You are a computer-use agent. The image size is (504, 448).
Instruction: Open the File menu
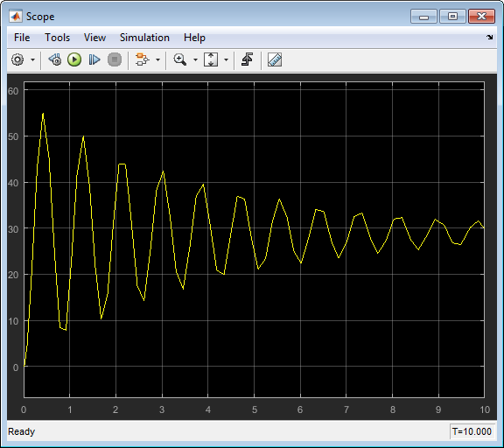click(x=22, y=38)
